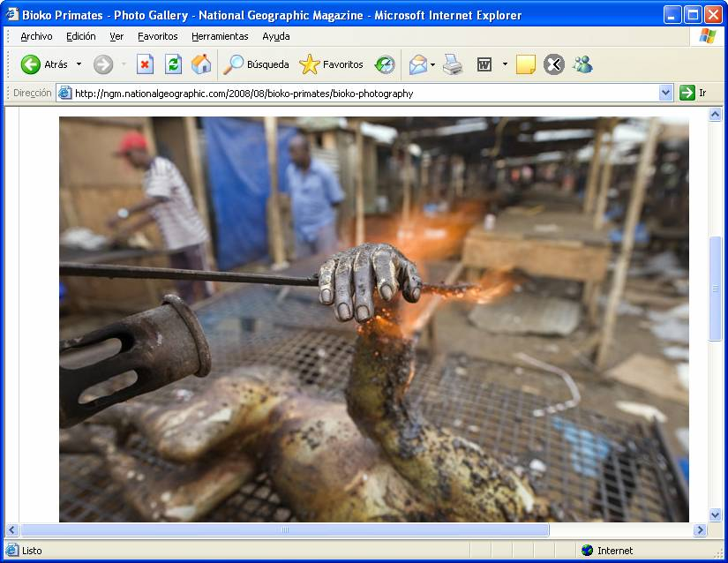Viewport: 728px width, 563px height.
Task: Click the Atrás back arrow button
Action: pos(44,64)
